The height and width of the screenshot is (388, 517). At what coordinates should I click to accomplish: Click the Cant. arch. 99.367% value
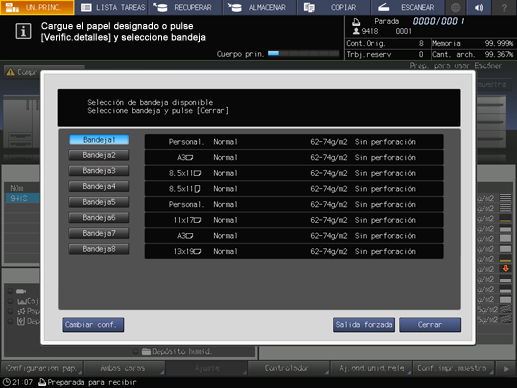(x=499, y=54)
